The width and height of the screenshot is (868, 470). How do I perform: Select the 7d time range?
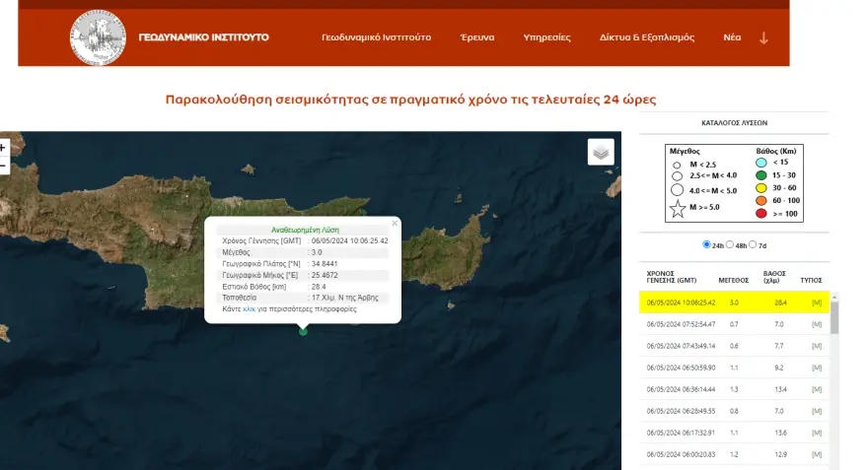(x=755, y=244)
